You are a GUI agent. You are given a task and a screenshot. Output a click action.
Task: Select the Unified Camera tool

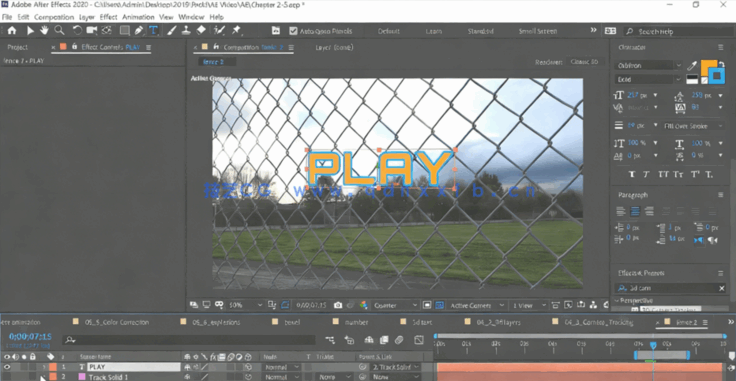92,30
